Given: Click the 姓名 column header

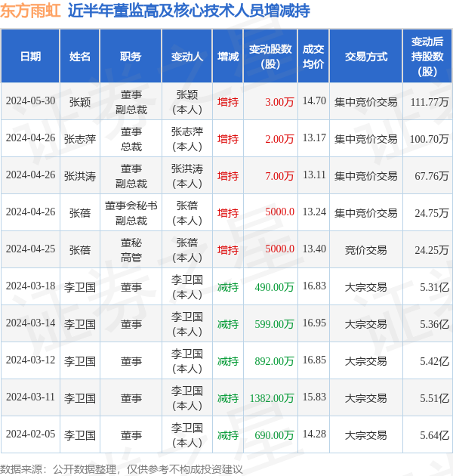Looking at the screenshot, I should click(80, 57).
